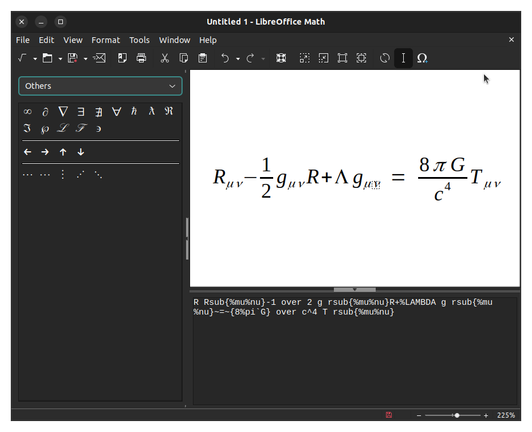Viewport: 532px width, 432px height.
Task: Click the Cut scissors icon
Action: pyautogui.click(x=165, y=58)
